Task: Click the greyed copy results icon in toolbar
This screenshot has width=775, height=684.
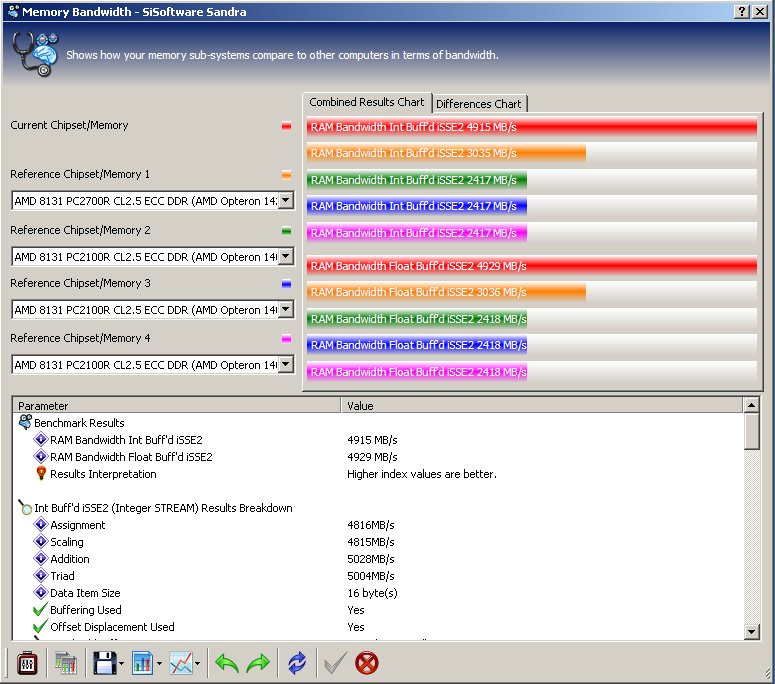Action: pos(66,663)
